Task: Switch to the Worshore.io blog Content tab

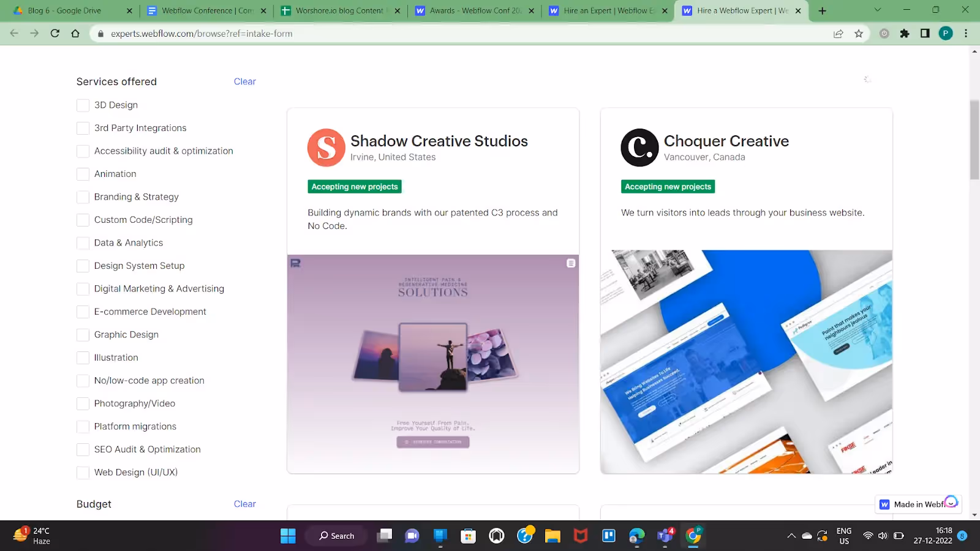Action: click(341, 10)
